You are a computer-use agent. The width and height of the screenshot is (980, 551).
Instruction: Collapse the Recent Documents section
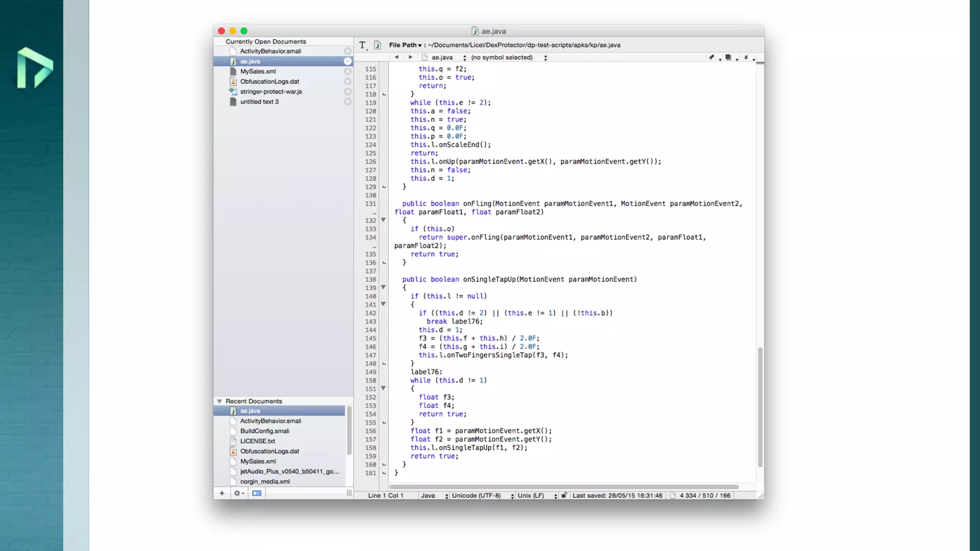(220, 401)
